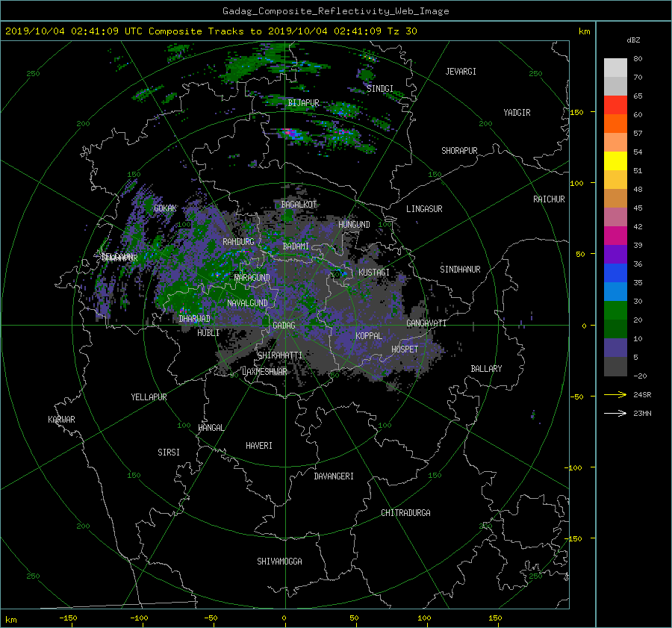This screenshot has height=628, width=672.
Task: Click the RAICHUR city label
Action: [549, 199]
